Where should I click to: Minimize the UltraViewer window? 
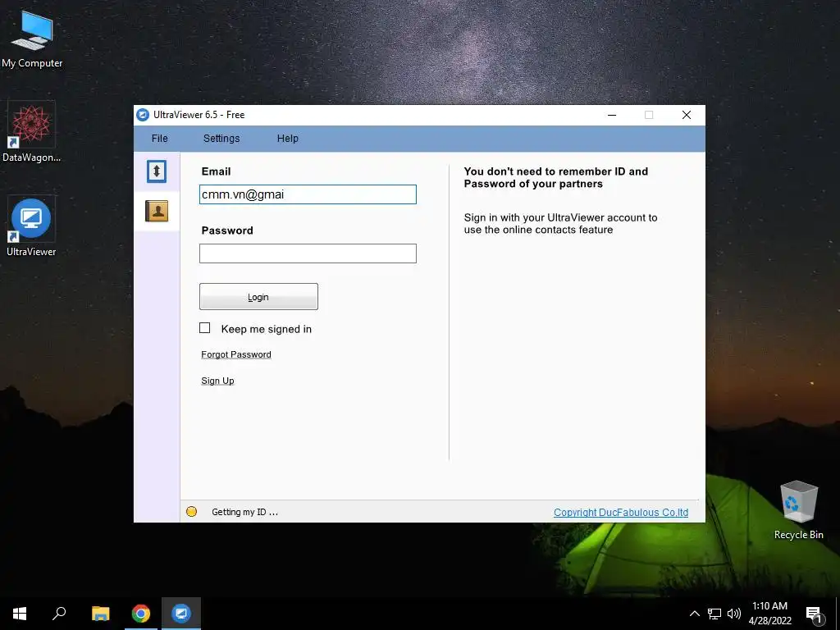612,115
